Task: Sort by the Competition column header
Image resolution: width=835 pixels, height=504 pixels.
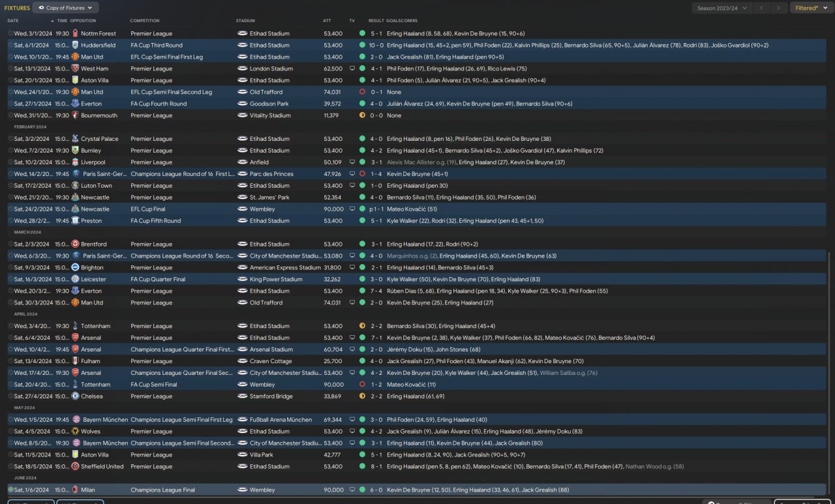Action: coord(144,21)
